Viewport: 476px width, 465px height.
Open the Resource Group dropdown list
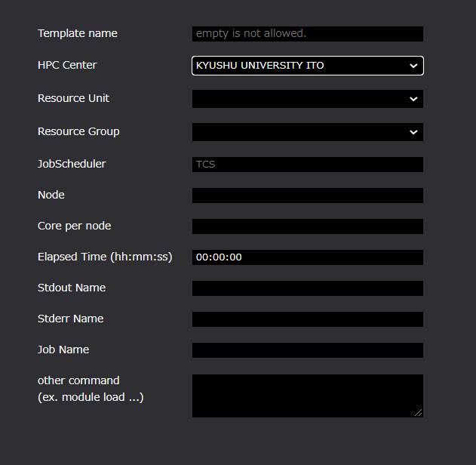pyautogui.click(x=307, y=132)
